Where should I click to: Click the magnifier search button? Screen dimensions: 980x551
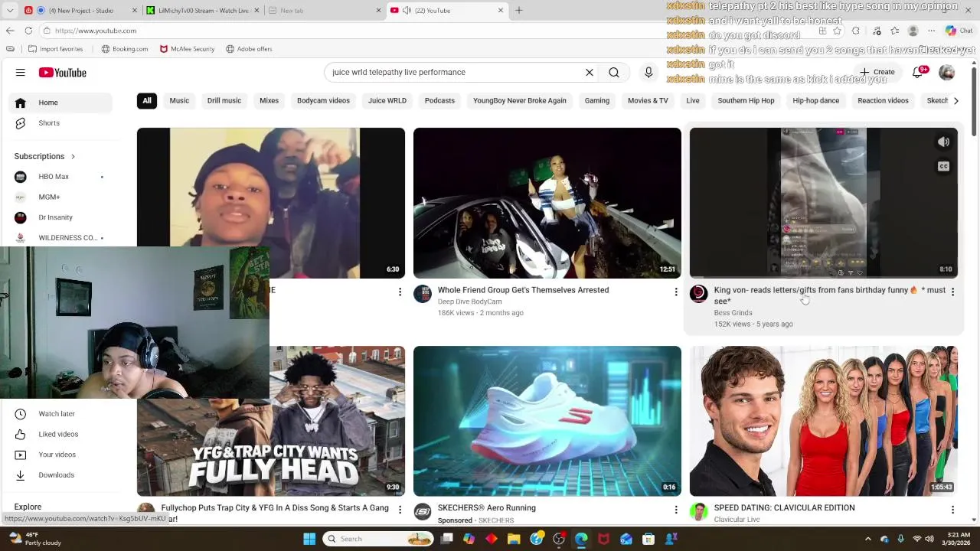point(614,73)
